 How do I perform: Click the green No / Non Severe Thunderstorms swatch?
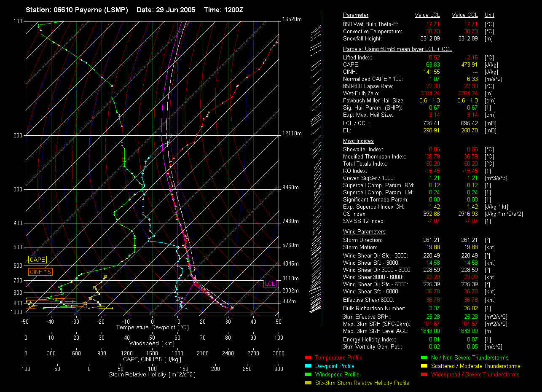(x=423, y=358)
